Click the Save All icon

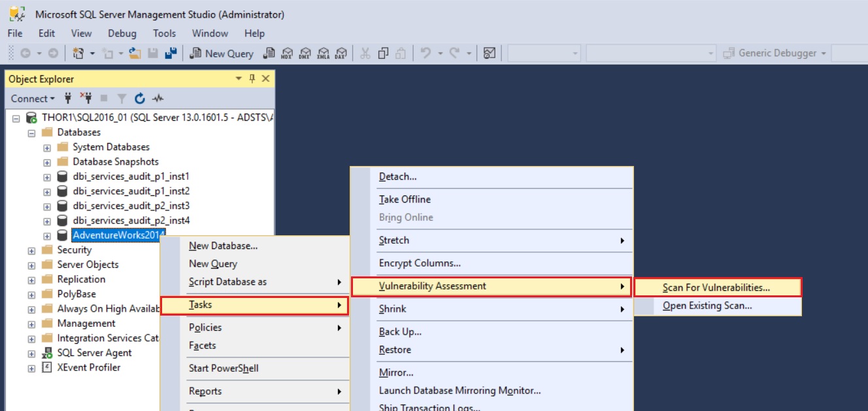(171, 54)
